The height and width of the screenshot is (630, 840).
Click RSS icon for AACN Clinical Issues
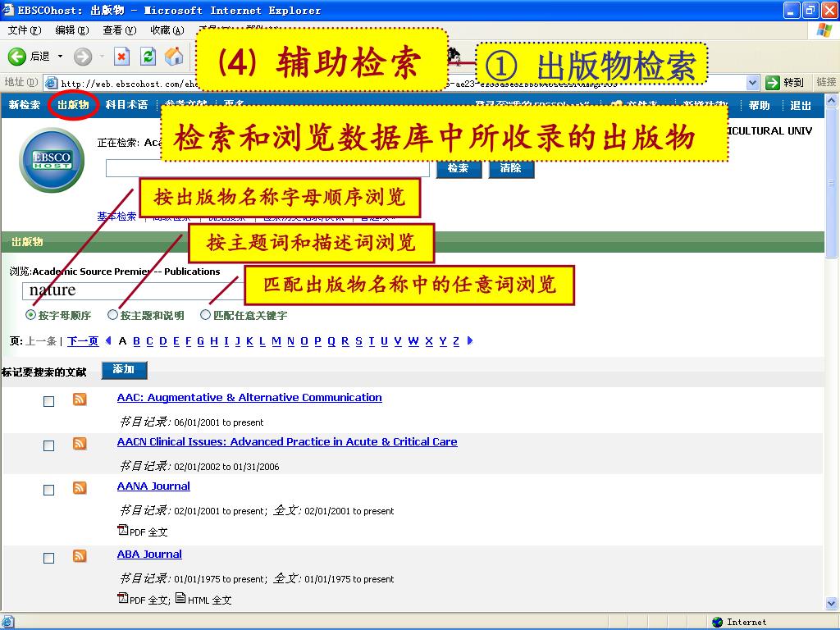(x=80, y=444)
